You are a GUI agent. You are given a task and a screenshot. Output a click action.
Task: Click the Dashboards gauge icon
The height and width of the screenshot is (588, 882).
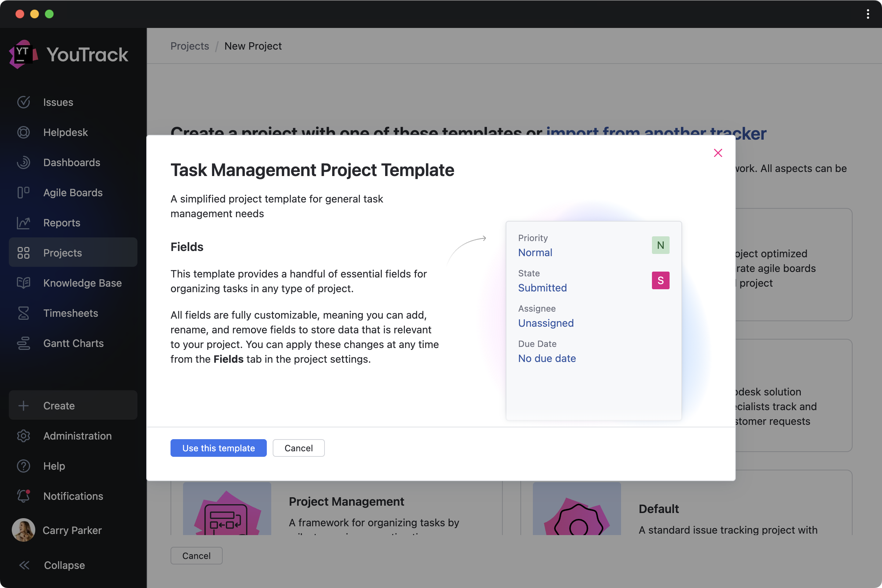tap(23, 162)
